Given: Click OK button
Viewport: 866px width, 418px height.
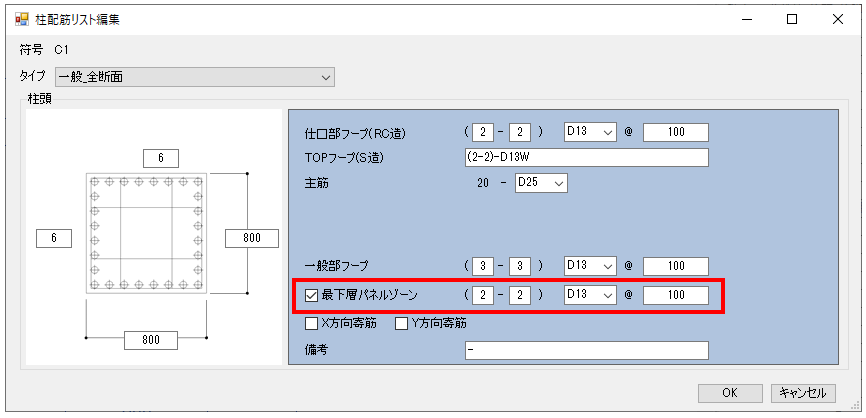Looking at the screenshot, I should 730,393.
